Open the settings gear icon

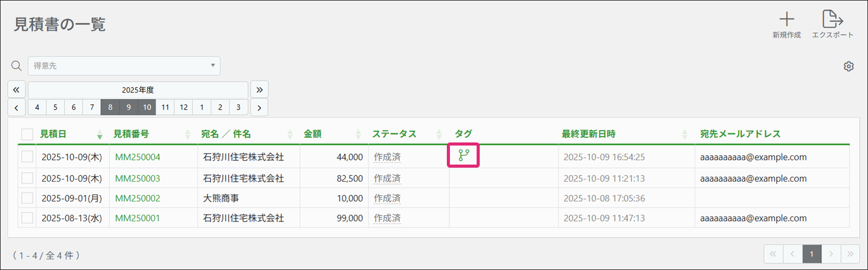[848, 66]
